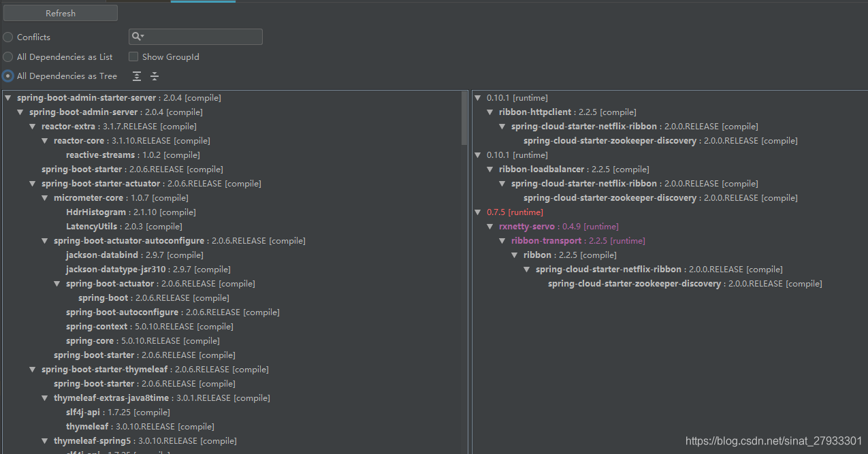Focus the dependency search field
This screenshot has width=868, height=454.
(202, 37)
